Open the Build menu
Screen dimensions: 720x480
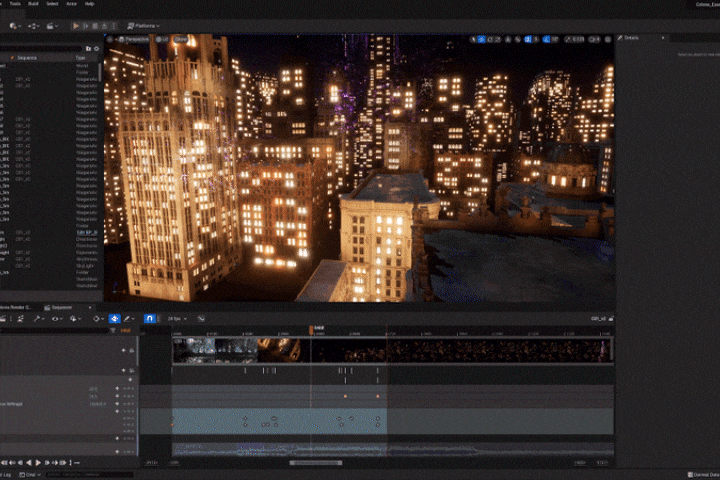(x=33, y=4)
